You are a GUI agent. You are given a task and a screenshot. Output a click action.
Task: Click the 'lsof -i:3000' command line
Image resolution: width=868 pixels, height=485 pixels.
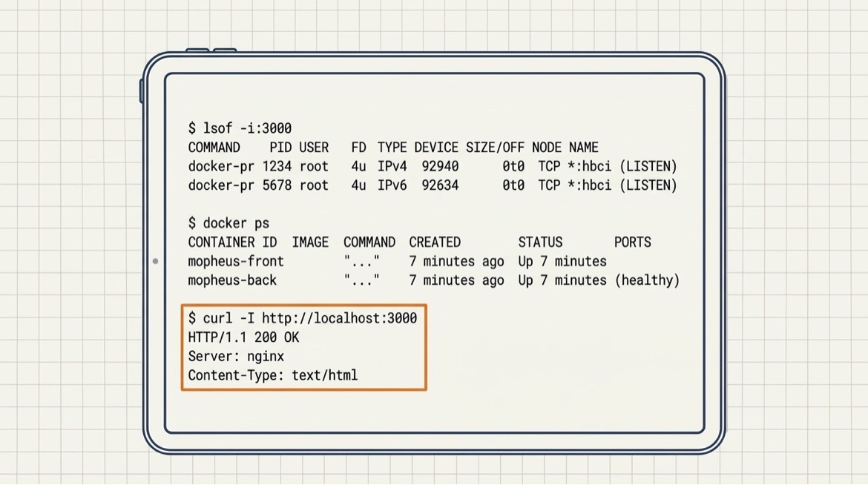tap(240, 128)
